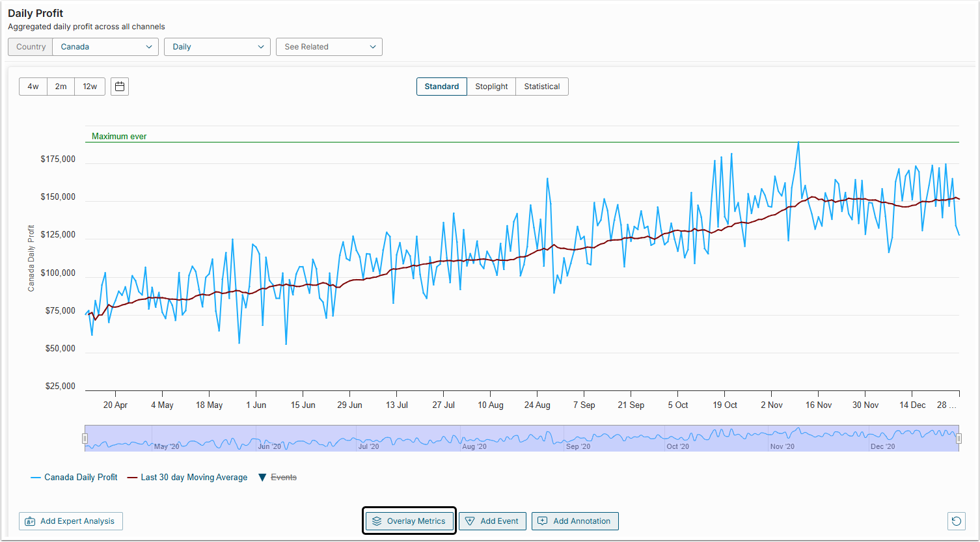Select the Standard view tab

(441, 87)
